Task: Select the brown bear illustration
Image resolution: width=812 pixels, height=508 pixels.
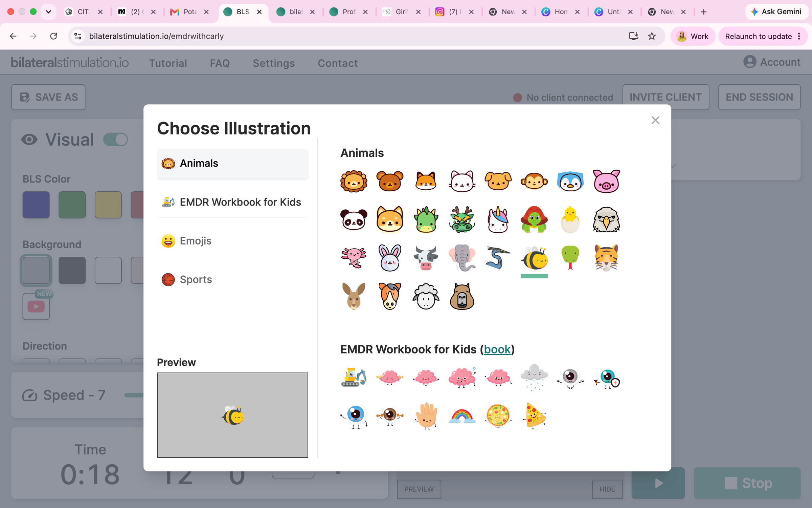Action: 390,181
